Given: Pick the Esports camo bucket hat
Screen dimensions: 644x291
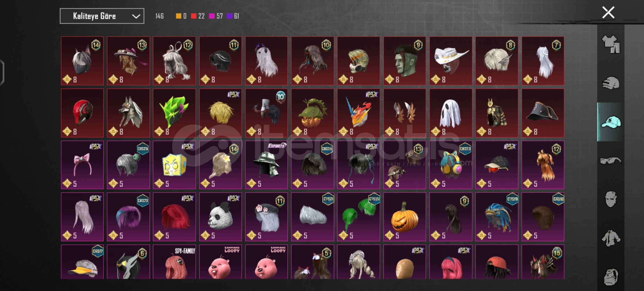Looking at the screenshot, I should click(x=266, y=165).
